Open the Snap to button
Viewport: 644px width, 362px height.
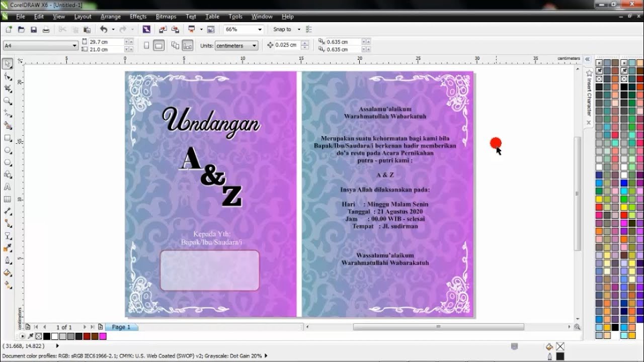point(286,30)
